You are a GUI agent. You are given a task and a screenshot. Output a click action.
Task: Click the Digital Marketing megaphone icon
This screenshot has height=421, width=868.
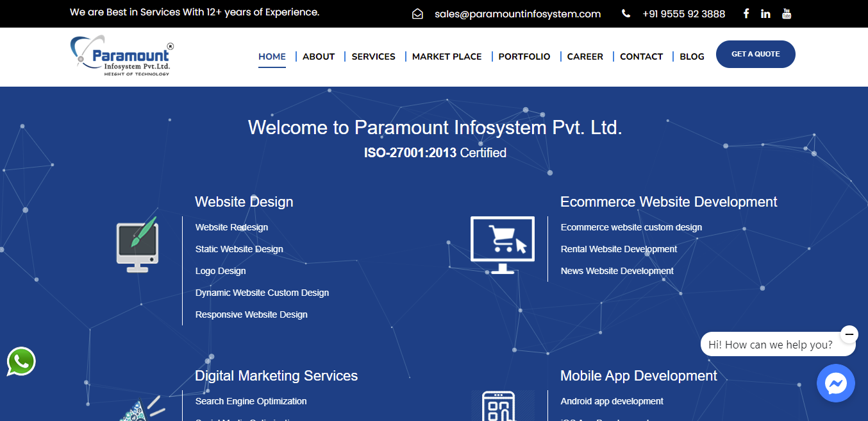coord(142,409)
